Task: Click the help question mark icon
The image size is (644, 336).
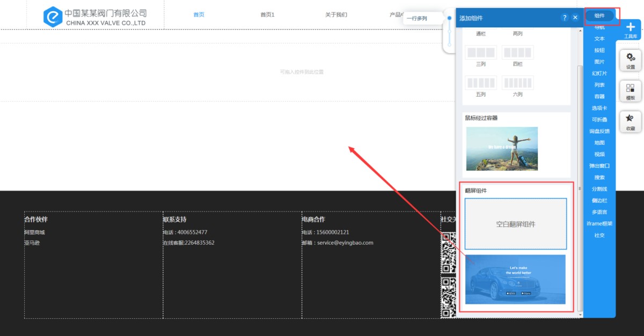Action: pyautogui.click(x=564, y=18)
